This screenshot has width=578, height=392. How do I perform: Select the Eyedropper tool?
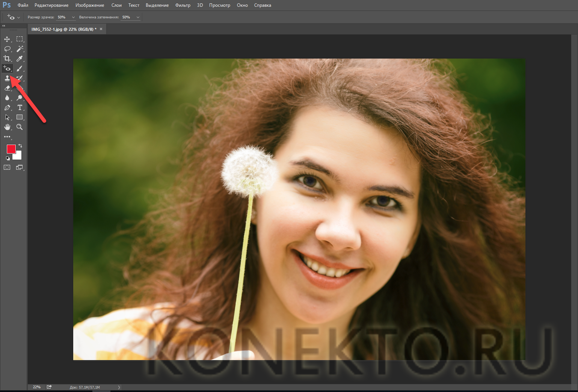pos(20,59)
